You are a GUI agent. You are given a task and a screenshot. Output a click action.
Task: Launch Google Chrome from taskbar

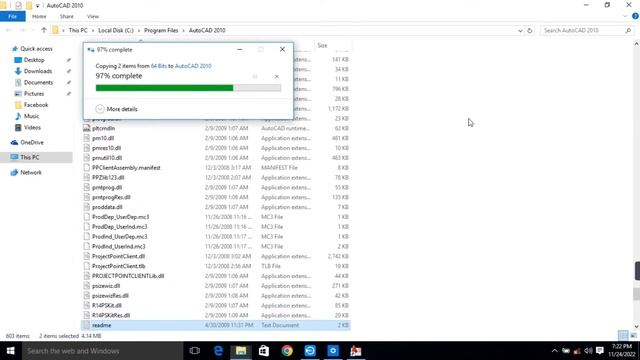tap(287, 351)
